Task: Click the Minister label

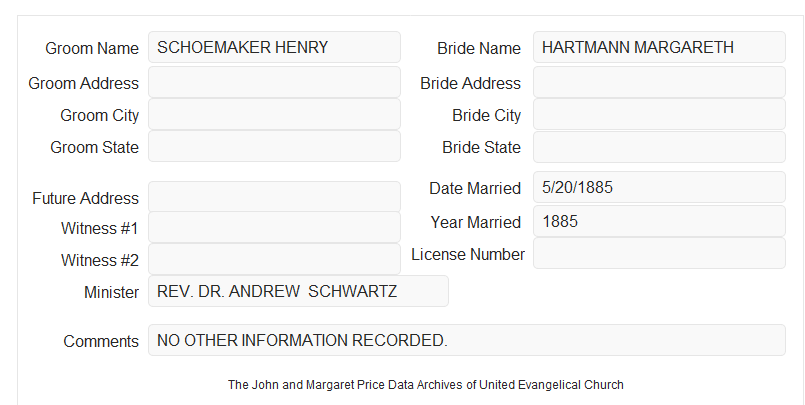Action: [x=111, y=292]
